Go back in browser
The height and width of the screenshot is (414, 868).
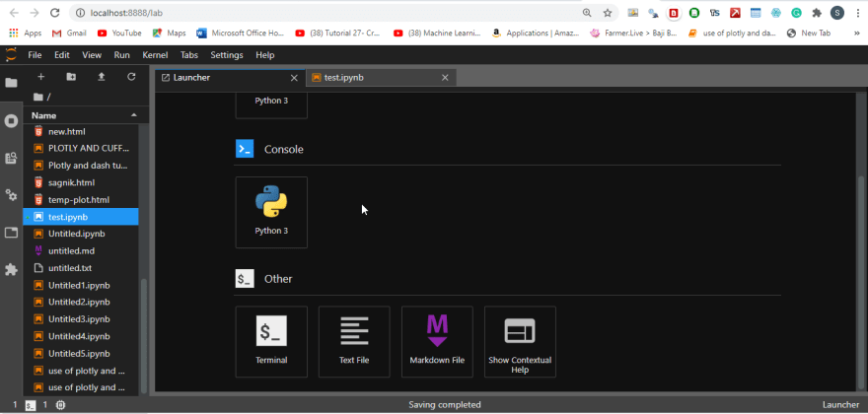click(14, 13)
